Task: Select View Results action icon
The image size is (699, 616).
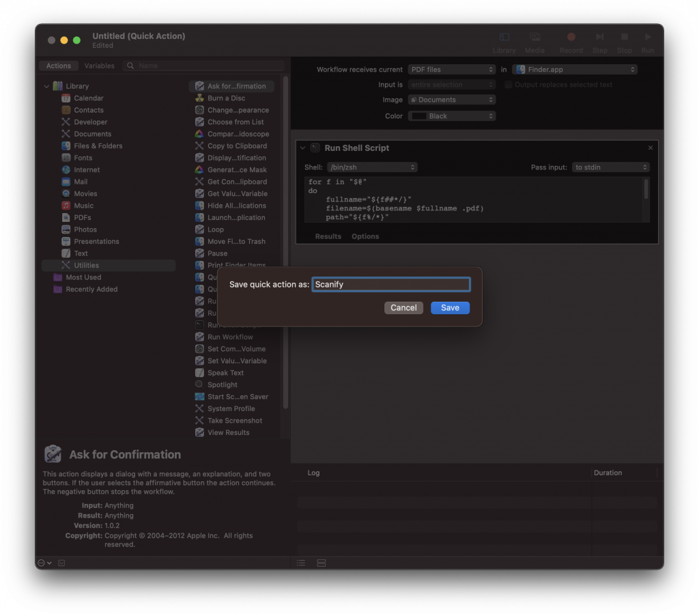Action: click(x=199, y=433)
